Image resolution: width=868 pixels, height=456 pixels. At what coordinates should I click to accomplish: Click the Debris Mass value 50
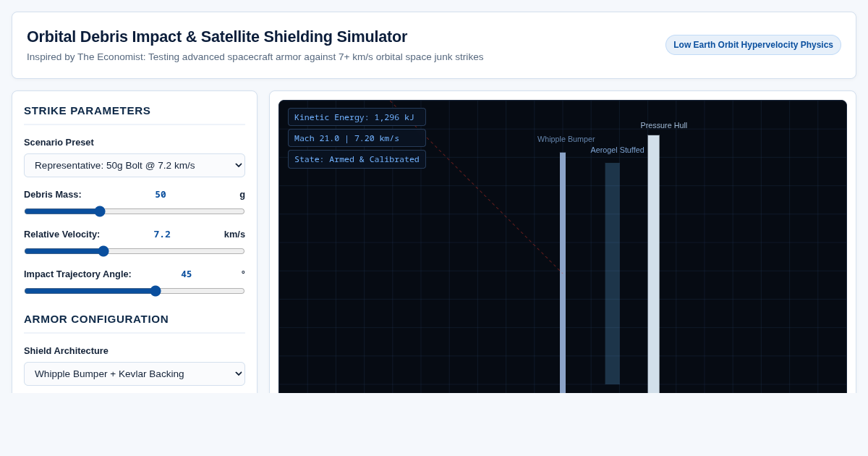[x=161, y=195]
